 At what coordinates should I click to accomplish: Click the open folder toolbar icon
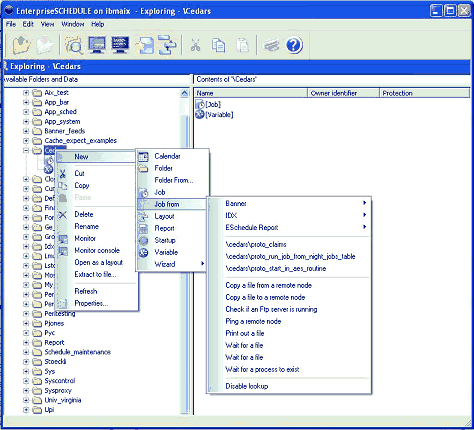tap(22, 45)
